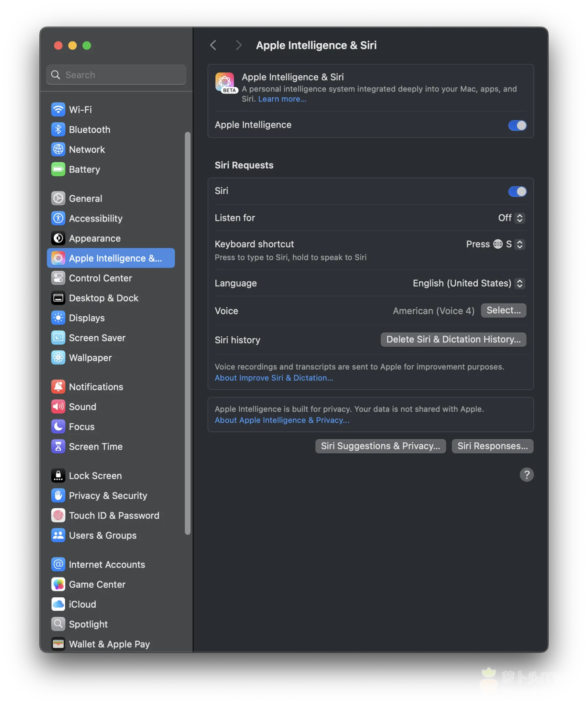Click the sidebar scrollbar
This screenshot has height=705, width=588.
pos(187,333)
